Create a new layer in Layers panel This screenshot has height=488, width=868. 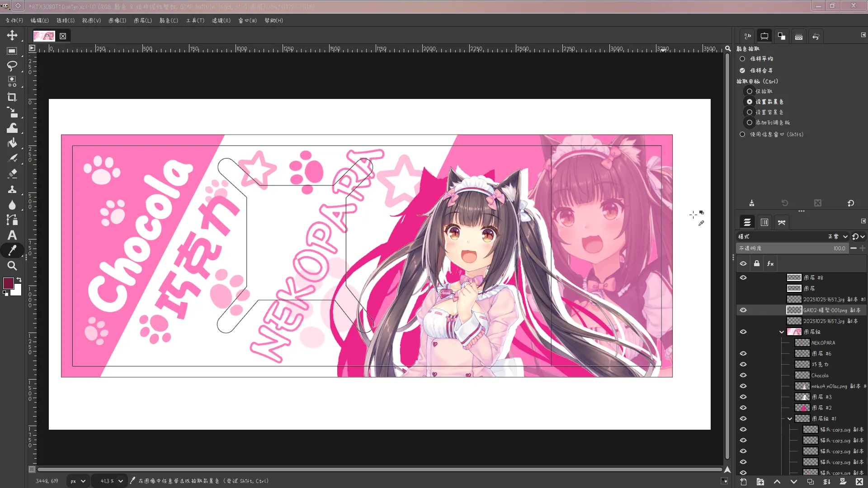[743, 482]
